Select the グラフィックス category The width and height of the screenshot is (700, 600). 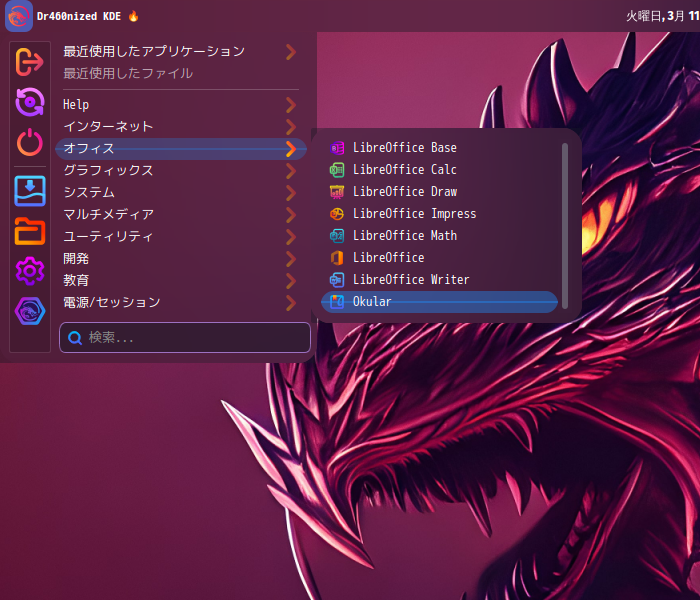[x=180, y=171]
